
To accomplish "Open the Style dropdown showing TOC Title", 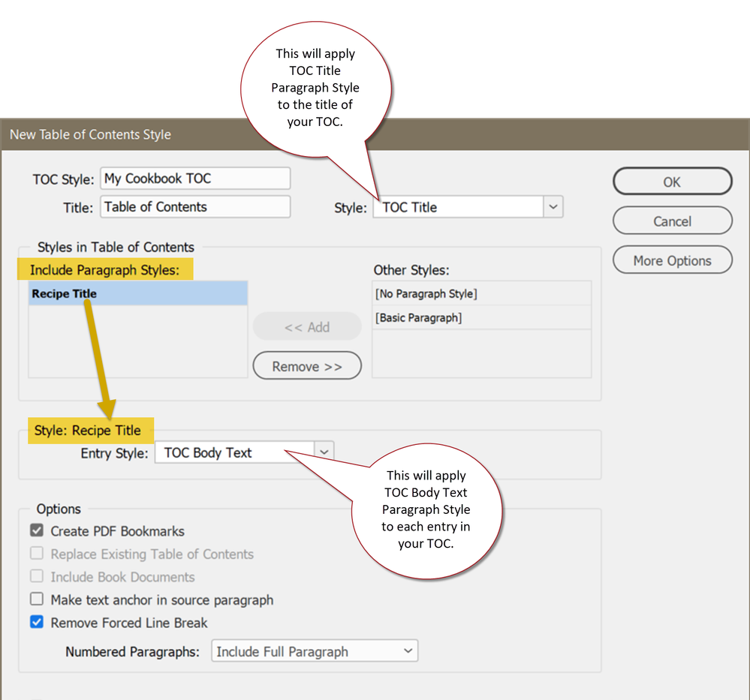I will (x=553, y=206).
